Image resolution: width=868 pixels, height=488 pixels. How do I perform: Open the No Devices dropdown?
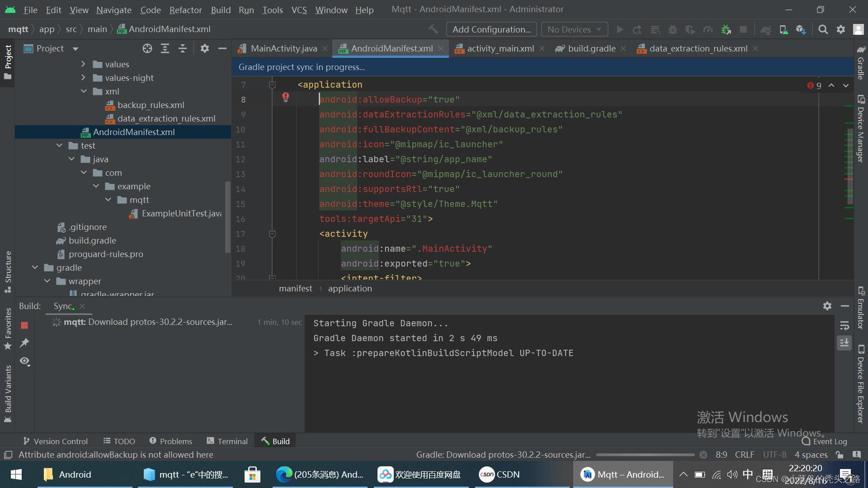tap(574, 29)
